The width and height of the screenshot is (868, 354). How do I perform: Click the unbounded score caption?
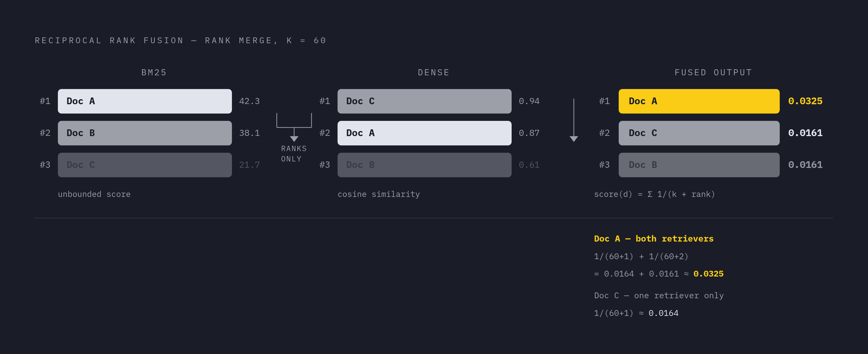94,194
